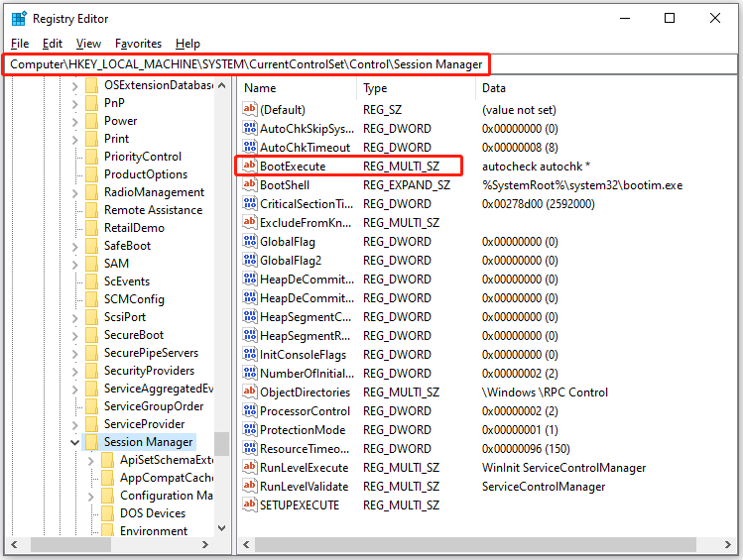This screenshot has width=743, height=560.
Task: Open the File menu
Action: click(20, 44)
